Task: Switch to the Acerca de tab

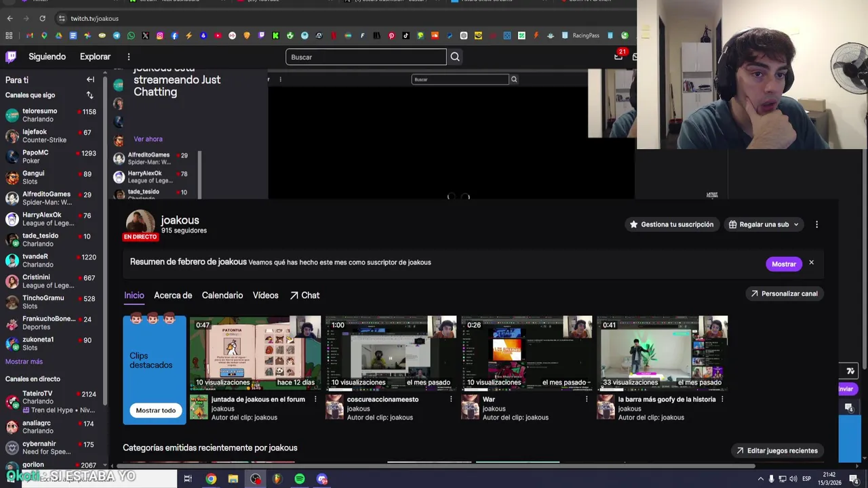Action: pos(173,296)
